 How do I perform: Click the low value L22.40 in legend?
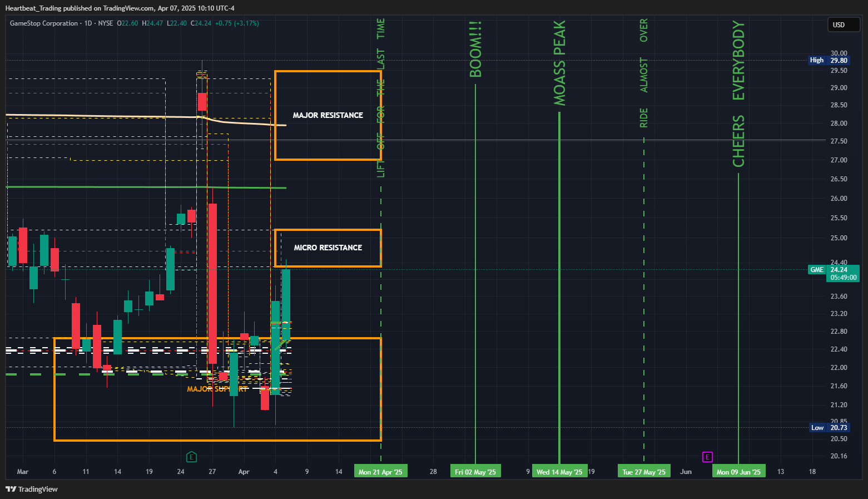coord(176,23)
